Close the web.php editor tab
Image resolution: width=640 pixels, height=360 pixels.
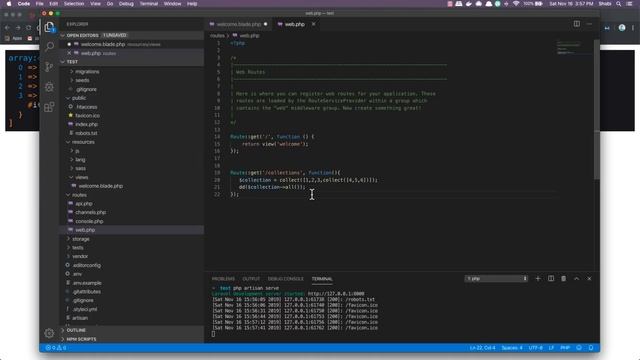tap(313, 24)
